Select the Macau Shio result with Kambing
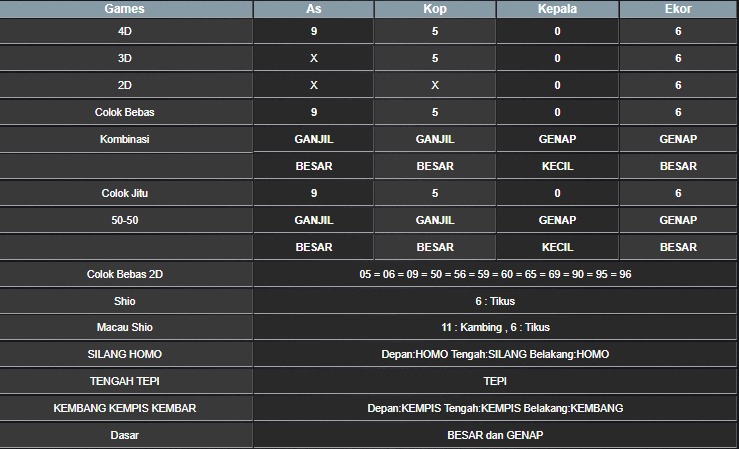This screenshot has width=739, height=449. pyautogui.click(x=495, y=327)
